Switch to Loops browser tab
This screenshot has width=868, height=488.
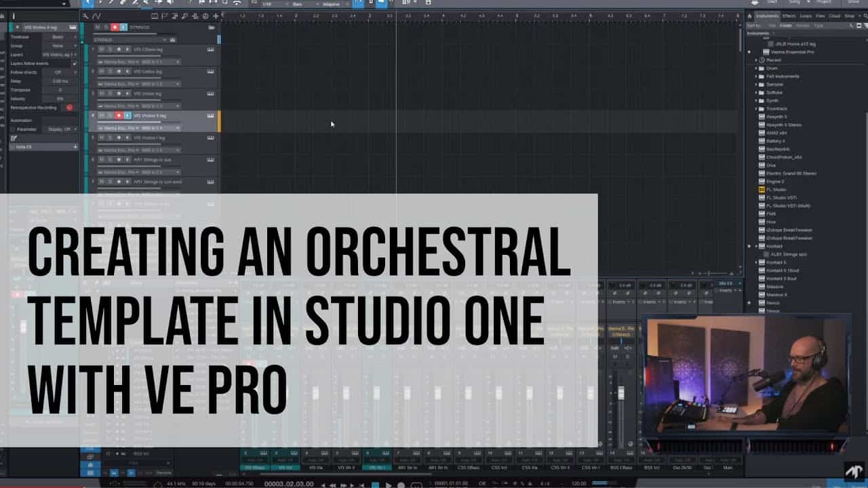click(806, 16)
